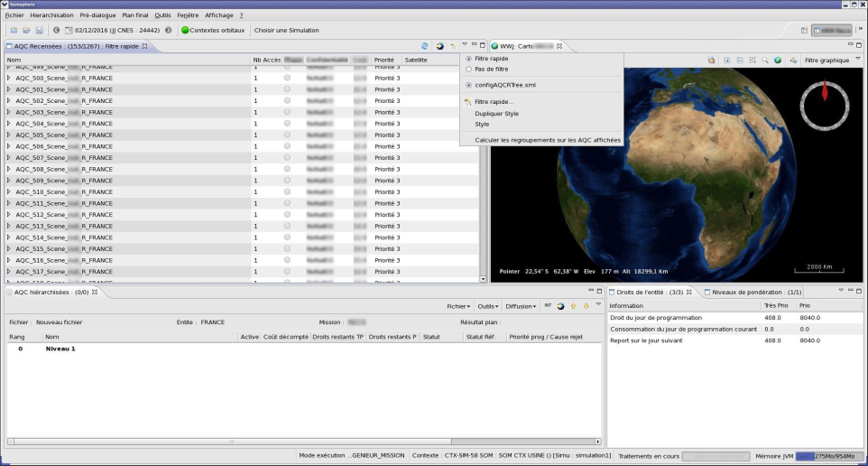Open the Diffusion dropdown menu

point(521,306)
